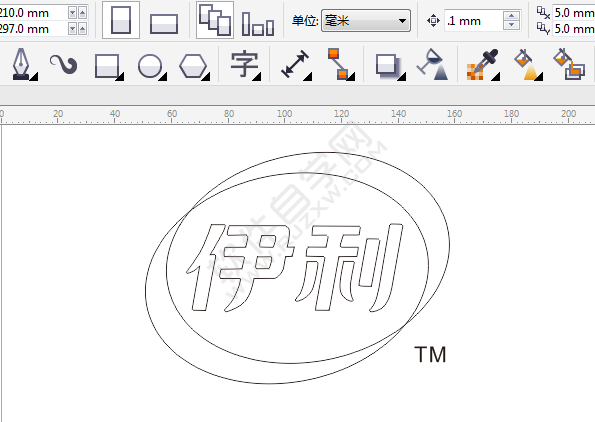This screenshot has height=422, width=595.
Task: Select the Ellipse tool
Action: click(x=150, y=66)
